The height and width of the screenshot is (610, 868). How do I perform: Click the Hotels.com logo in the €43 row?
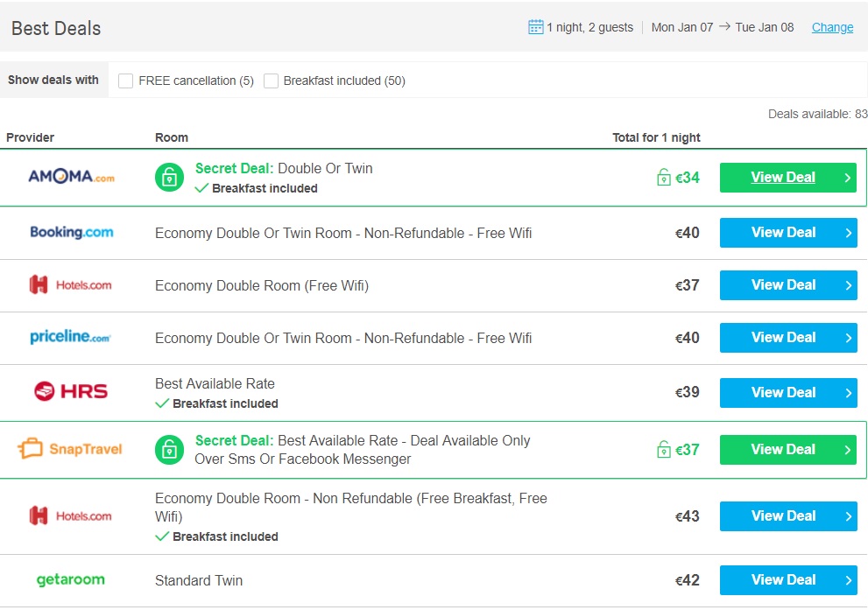(x=70, y=516)
